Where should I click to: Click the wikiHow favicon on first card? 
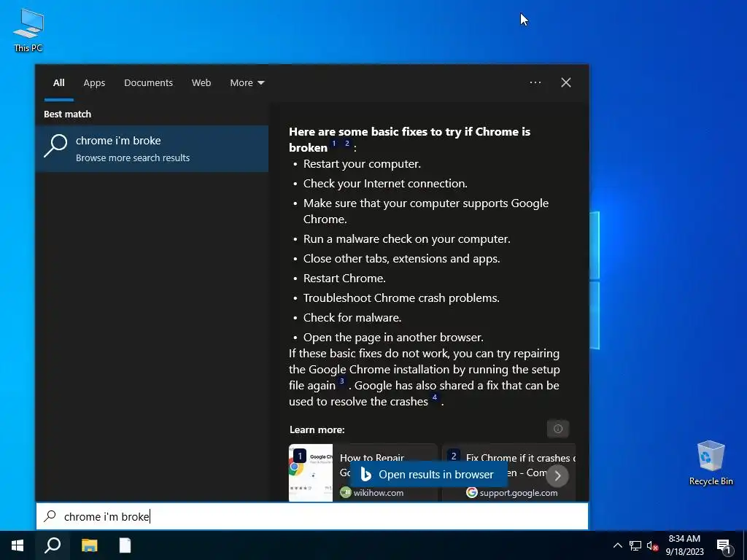(345, 492)
